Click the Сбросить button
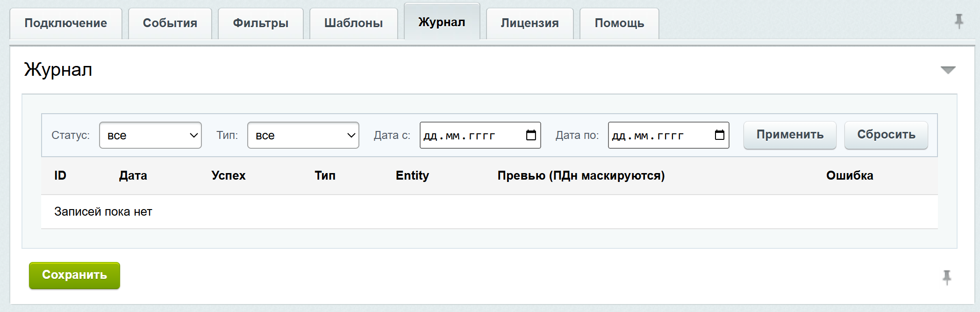This screenshot has width=980, height=312. click(x=886, y=135)
